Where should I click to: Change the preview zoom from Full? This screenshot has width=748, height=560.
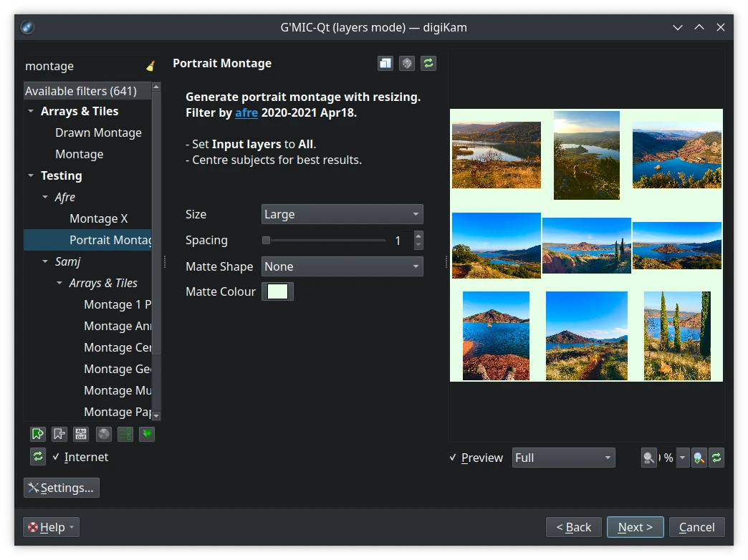(563, 458)
